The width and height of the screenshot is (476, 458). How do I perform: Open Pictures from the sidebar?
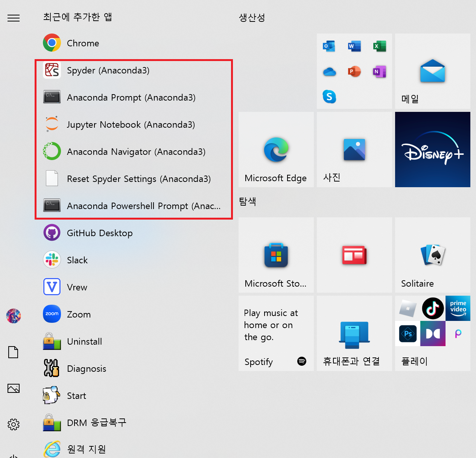click(x=14, y=388)
